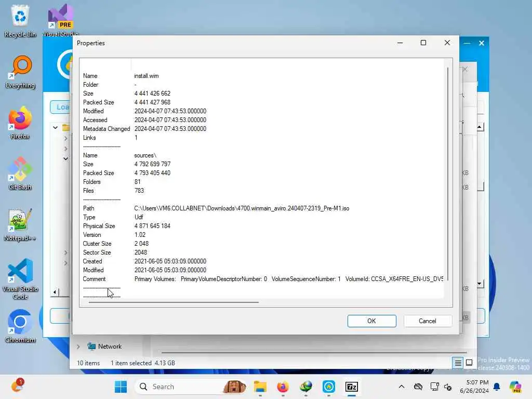
Task: Maximize the Properties dialog
Action: coord(423,43)
